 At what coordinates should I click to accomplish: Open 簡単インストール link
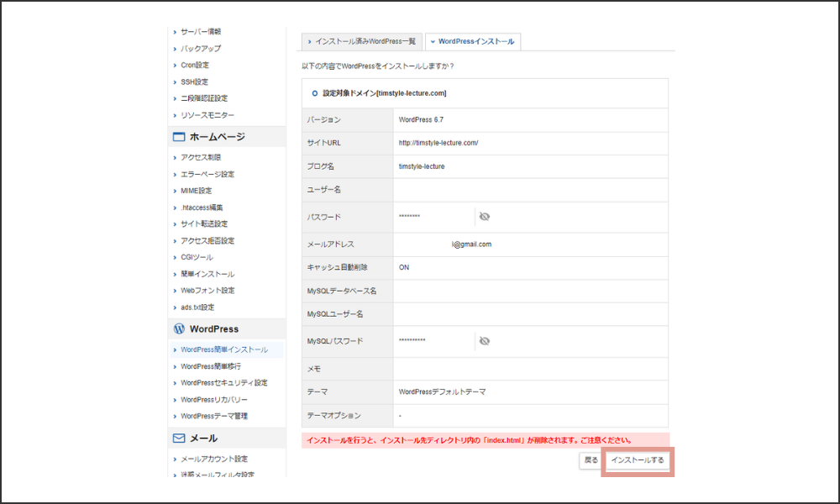click(207, 274)
